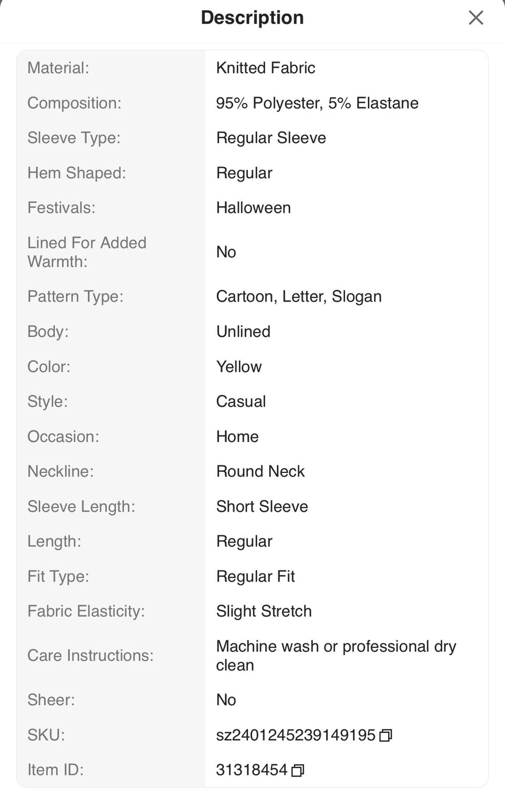The height and width of the screenshot is (812, 505).
Task: Click the 95% Polyester, 5% Elastane text
Action: coord(317,103)
